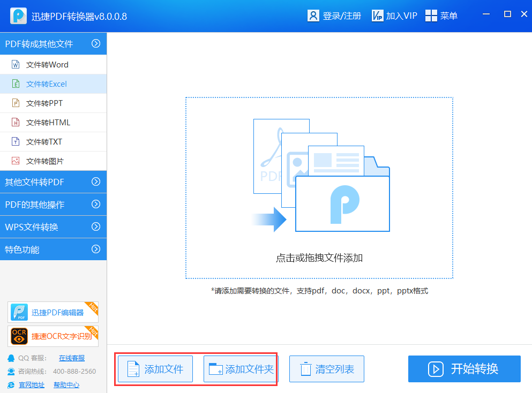
Task: Expand the 特色功能 section
Action: (x=54, y=249)
